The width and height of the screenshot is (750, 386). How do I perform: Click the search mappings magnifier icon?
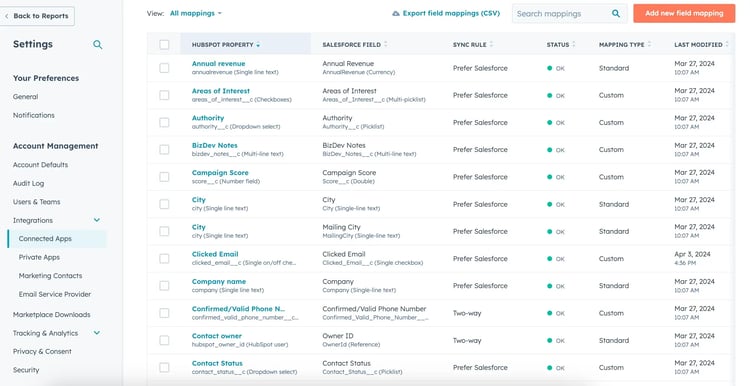point(616,13)
